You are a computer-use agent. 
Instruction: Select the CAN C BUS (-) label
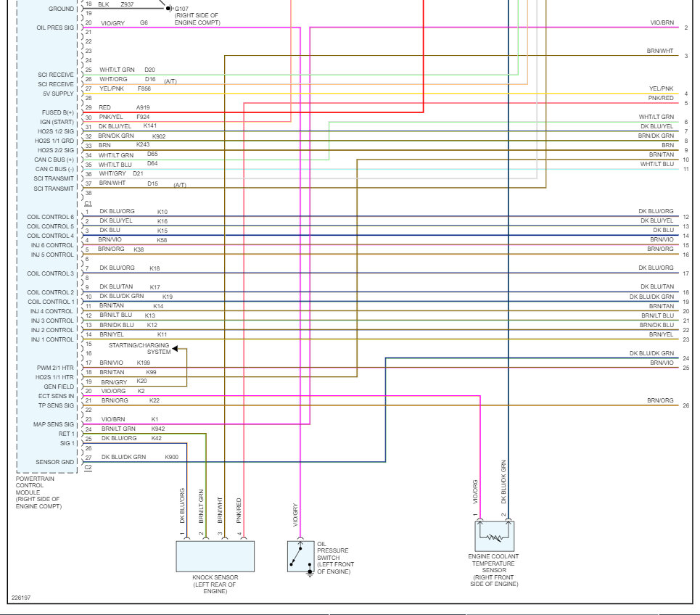[x=54, y=169]
